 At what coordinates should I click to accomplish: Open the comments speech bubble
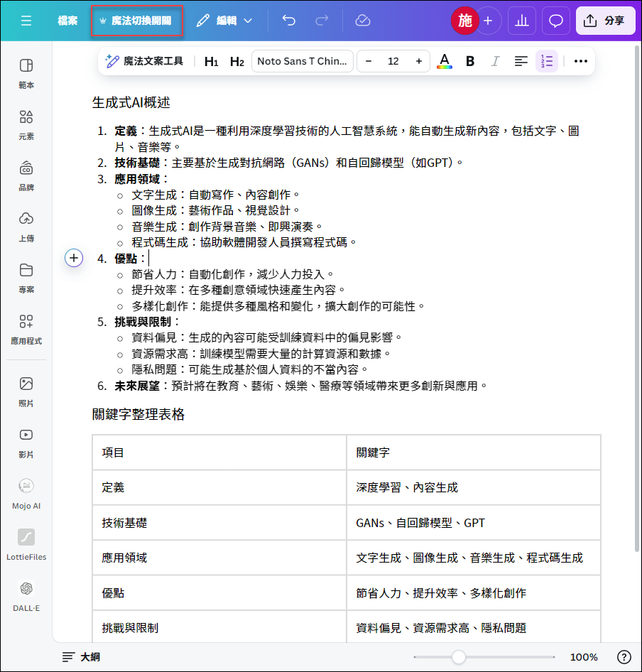(556, 21)
